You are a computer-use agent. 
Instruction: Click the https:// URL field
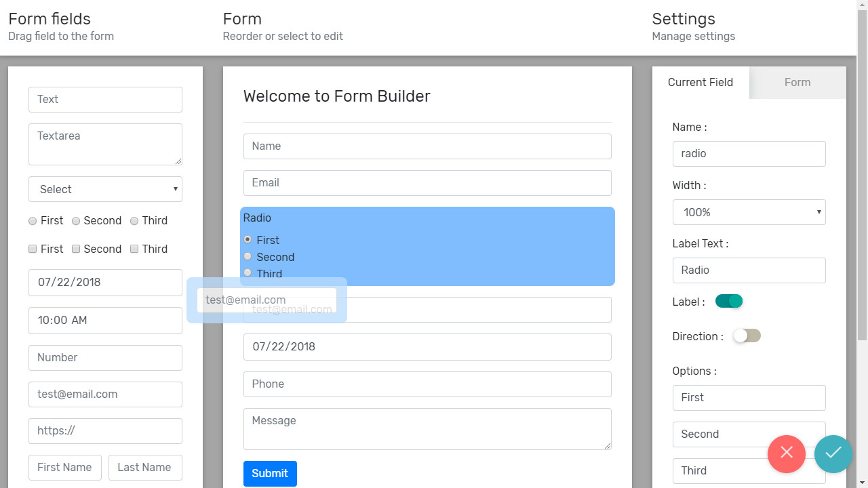[105, 430]
